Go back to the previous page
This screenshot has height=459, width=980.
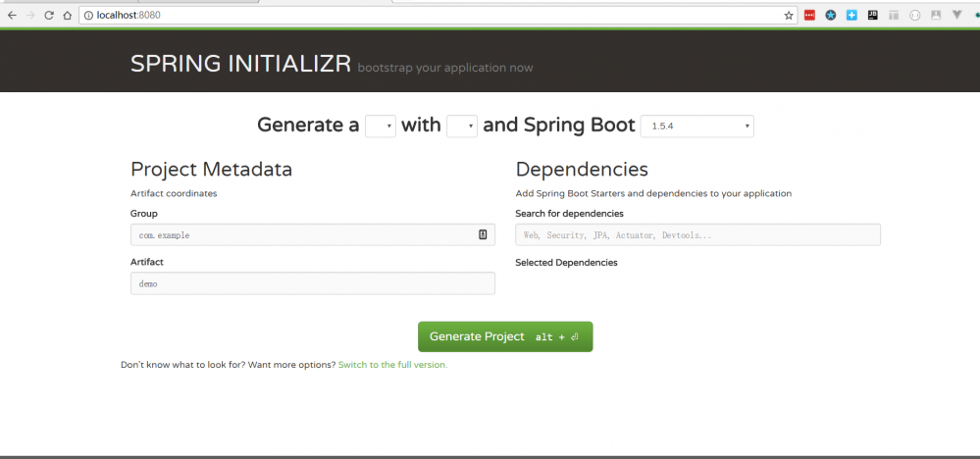tap(12, 16)
